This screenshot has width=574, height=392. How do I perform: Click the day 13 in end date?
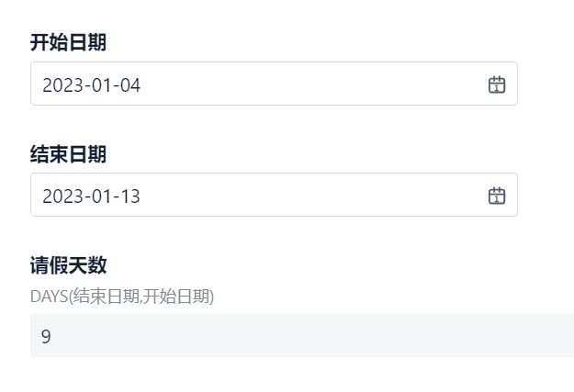pyautogui.click(x=130, y=196)
